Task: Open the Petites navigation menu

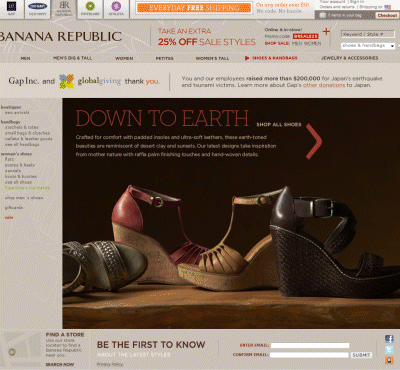Action: coord(164,58)
